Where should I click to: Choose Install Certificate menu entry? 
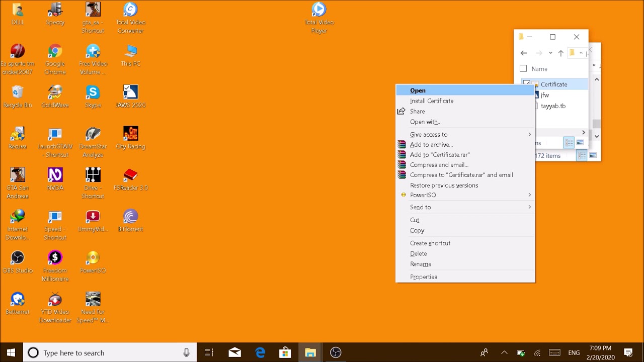[465, 101]
